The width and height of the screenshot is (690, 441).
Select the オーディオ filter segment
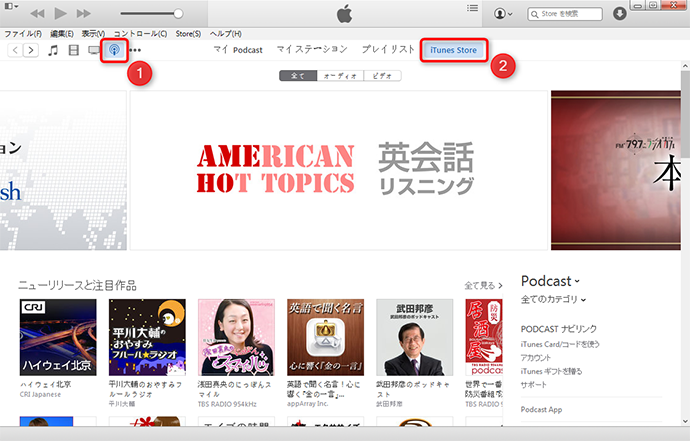click(340, 76)
